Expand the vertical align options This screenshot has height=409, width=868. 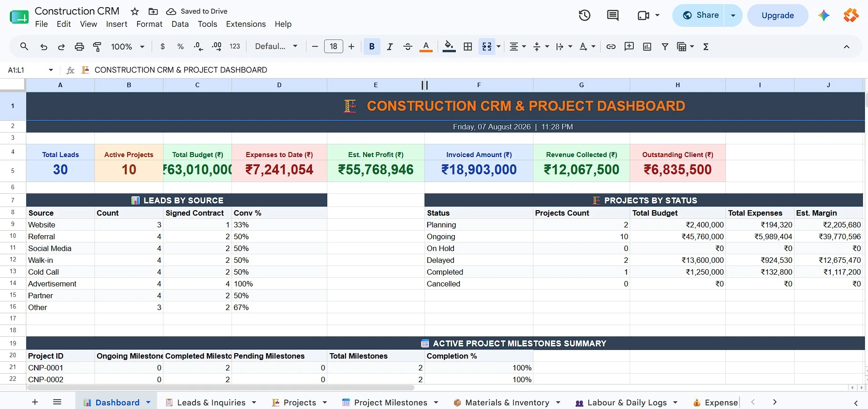pos(547,46)
